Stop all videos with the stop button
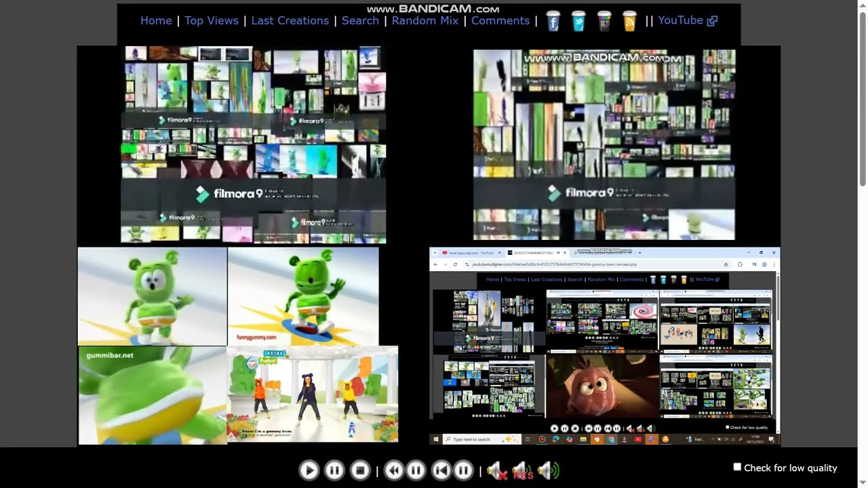Viewport: 868px width, 488px height. point(360,470)
